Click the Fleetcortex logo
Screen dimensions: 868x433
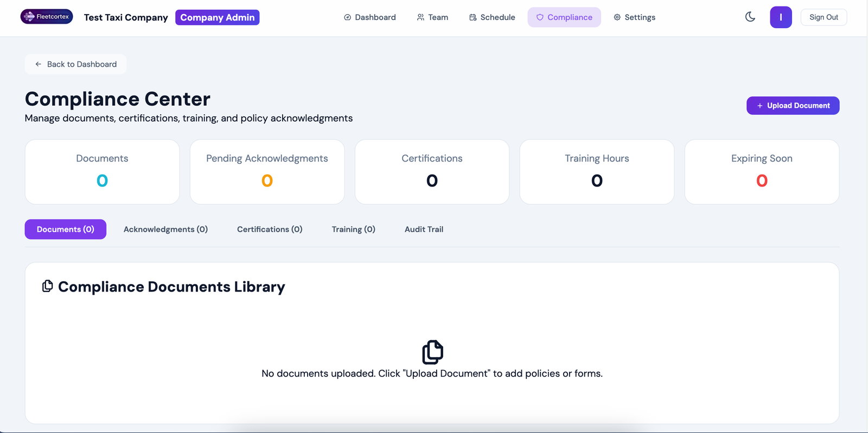[47, 17]
